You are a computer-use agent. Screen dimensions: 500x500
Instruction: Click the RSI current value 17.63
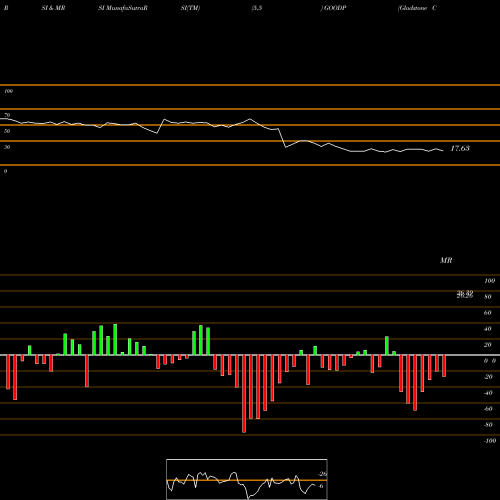(460, 148)
